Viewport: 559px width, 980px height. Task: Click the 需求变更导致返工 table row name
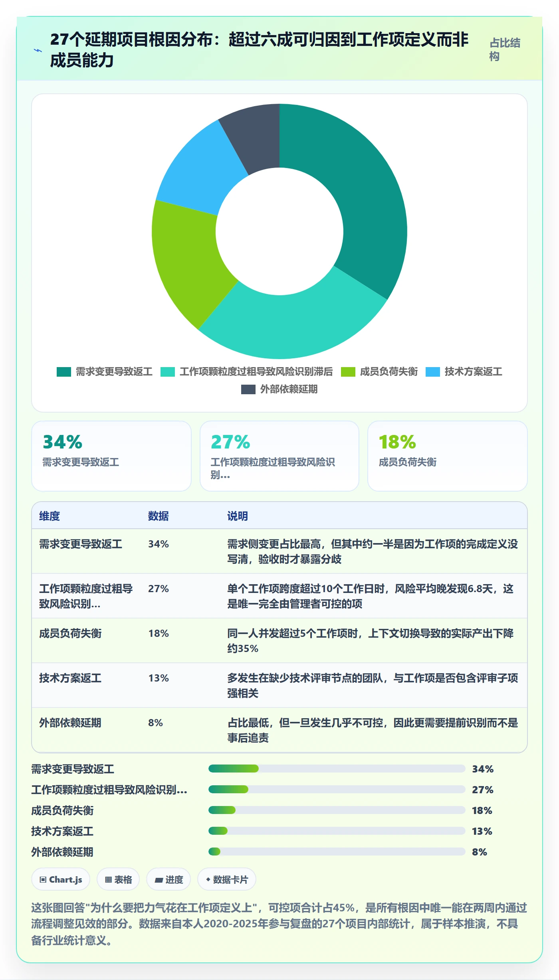click(81, 544)
